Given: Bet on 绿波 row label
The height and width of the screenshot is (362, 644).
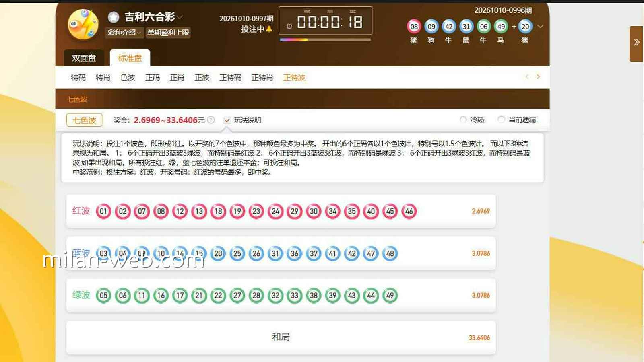Looking at the screenshot, I should point(81,295).
